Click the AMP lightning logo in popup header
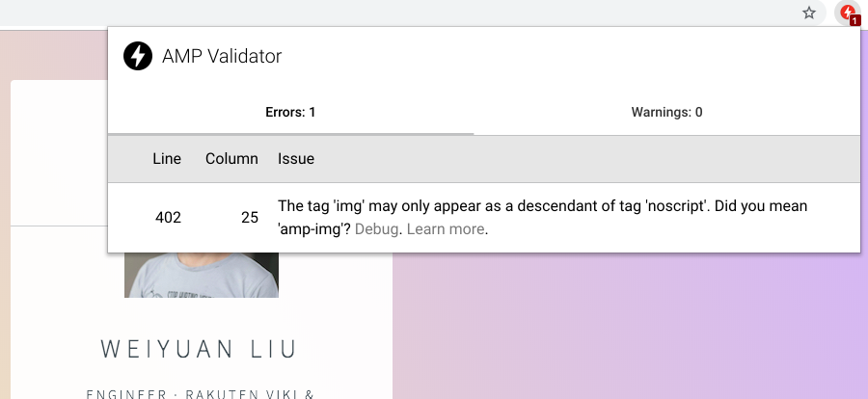Screen dimensions: 868x399 tap(138, 56)
